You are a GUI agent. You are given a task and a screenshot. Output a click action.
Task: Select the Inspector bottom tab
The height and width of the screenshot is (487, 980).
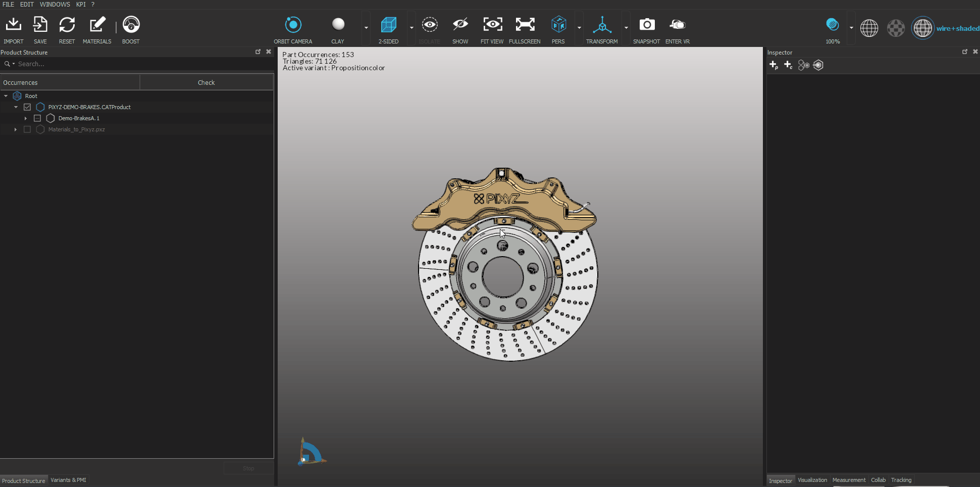tap(781, 480)
